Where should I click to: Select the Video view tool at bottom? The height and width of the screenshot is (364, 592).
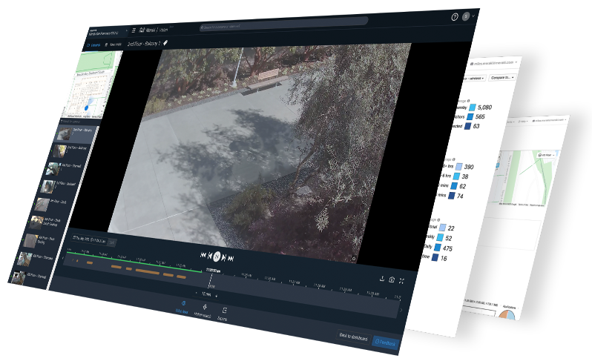pos(182,307)
